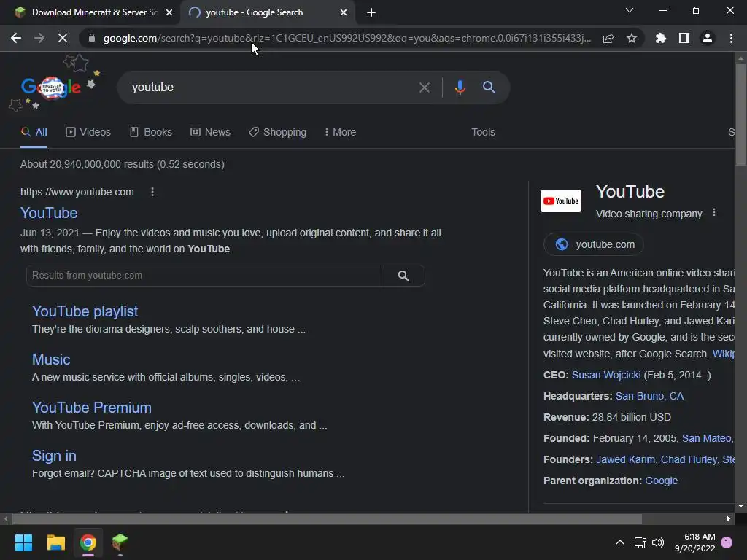Open San Bruno, CA link

click(x=649, y=396)
